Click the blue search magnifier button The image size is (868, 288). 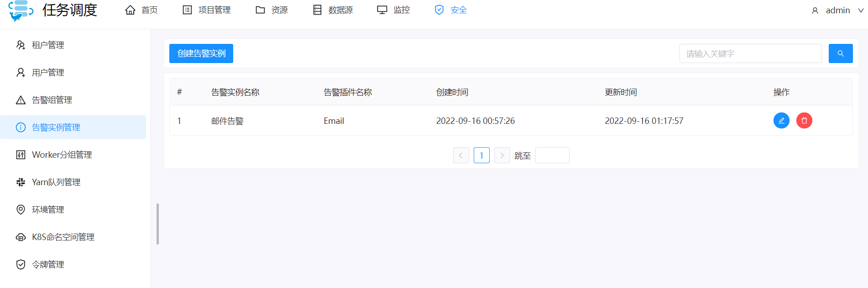click(841, 53)
